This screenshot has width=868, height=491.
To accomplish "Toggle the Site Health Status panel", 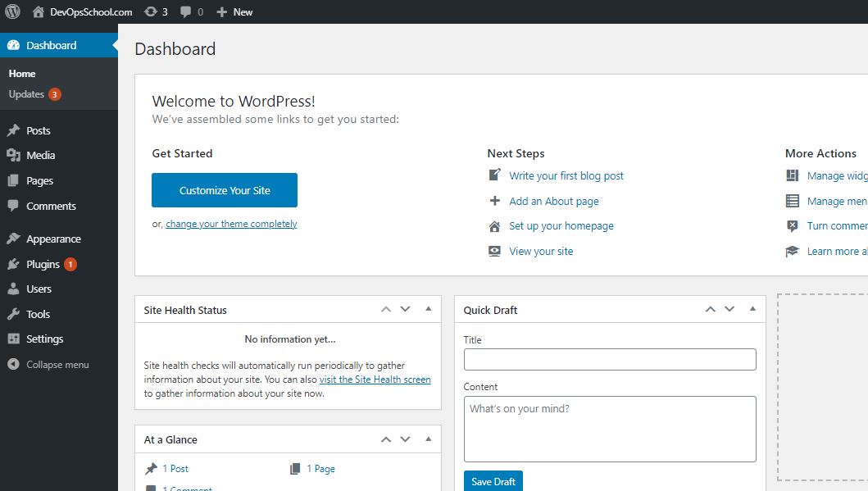I will (428, 309).
